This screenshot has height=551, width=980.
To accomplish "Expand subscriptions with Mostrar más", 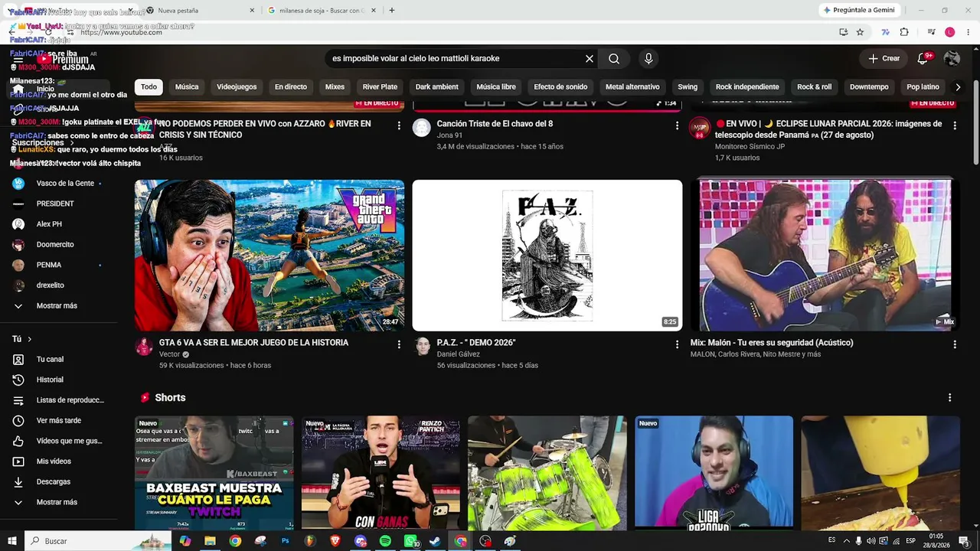I will tap(57, 305).
